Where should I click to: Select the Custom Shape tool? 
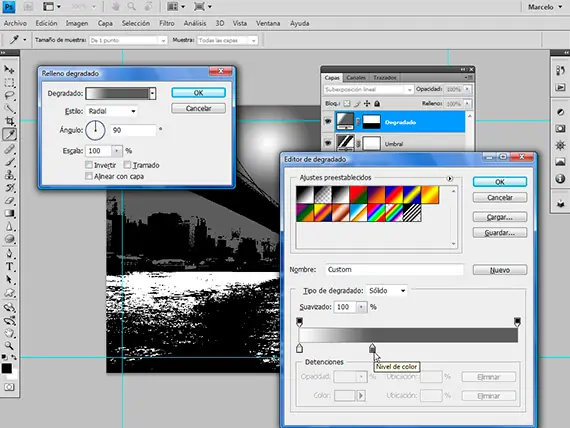point(9,293)
